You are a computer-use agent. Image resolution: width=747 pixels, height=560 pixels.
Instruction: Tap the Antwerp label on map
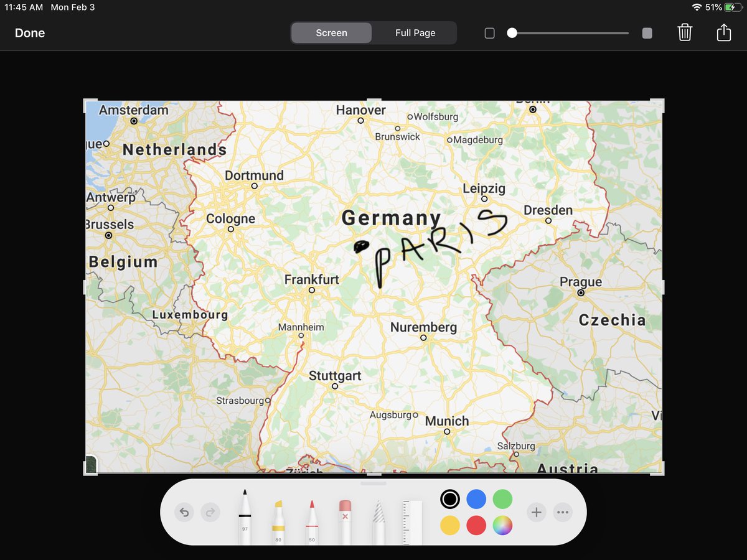pyautogui.click(x=111, y=197)
